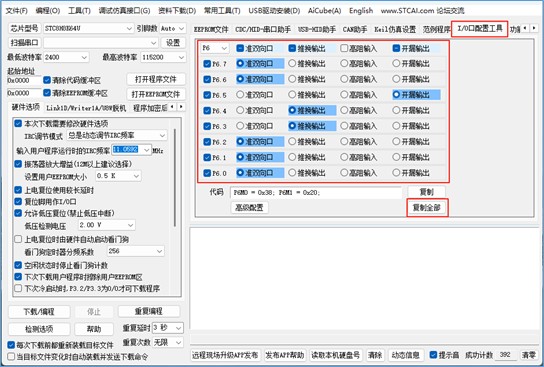Image resolution: width=544 pixels, height=367 pixels.
Task: Open the 工具(T) menu
Action: tap(79, 11)
